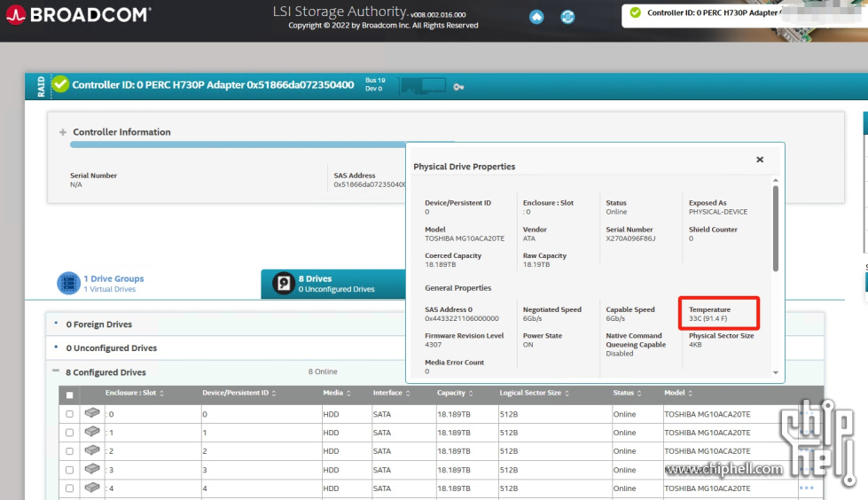The image size is (868, 500).
Task: Click the drive icon in slot 0 row
Action: (92, 413)
